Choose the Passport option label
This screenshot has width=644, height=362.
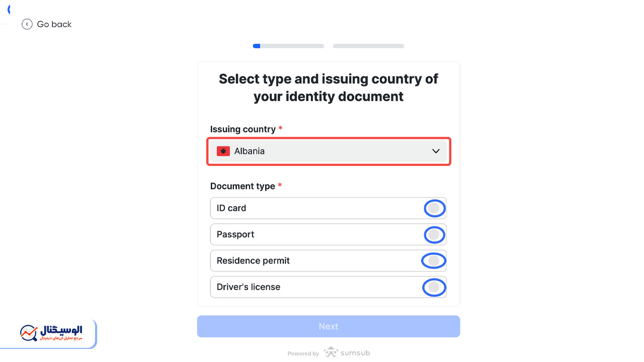tap(235, 234)
